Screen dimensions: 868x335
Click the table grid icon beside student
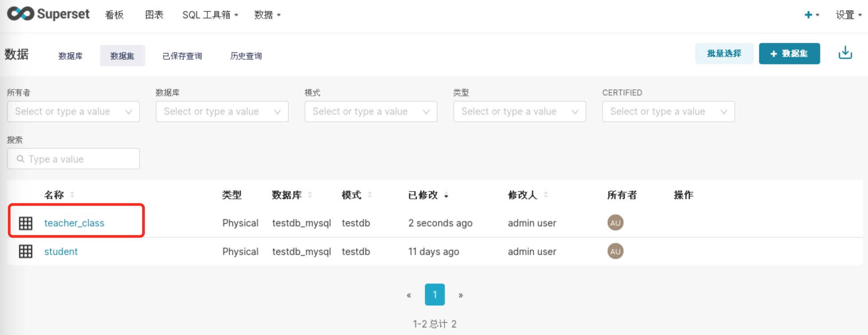pos(26,252)
